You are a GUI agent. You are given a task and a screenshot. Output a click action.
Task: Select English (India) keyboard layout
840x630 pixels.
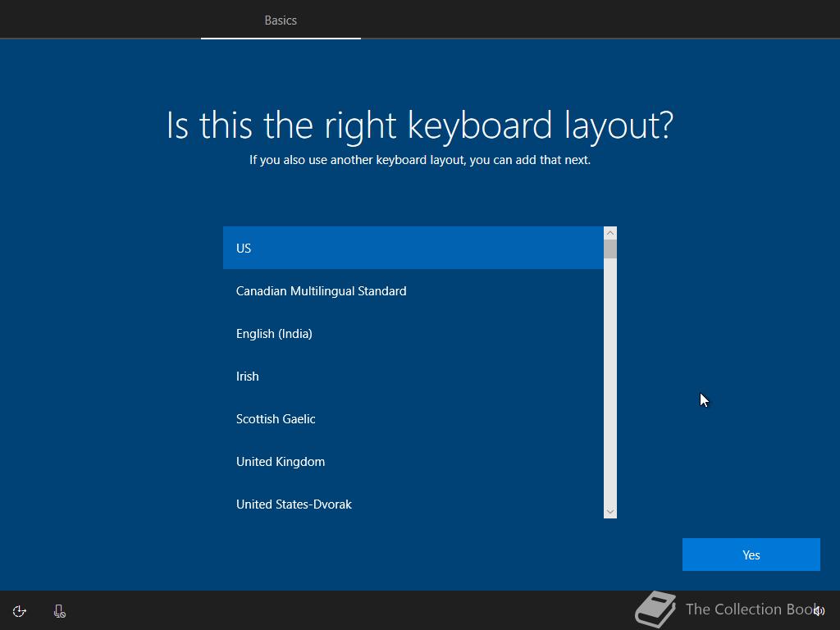pos(413,333)
